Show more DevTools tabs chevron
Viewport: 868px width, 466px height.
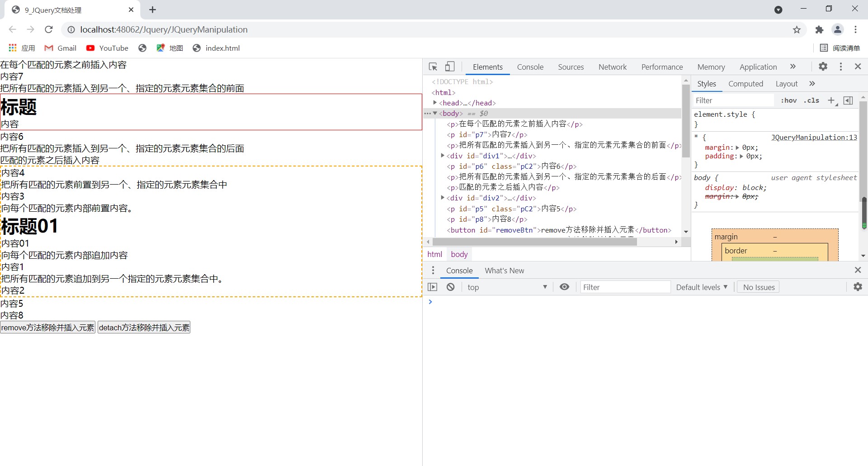(793, 67)
